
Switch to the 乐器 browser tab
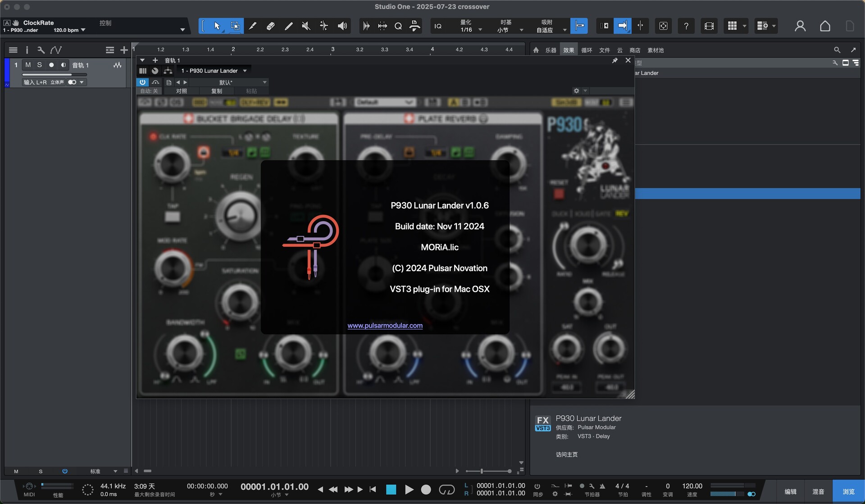coord(551,50)
